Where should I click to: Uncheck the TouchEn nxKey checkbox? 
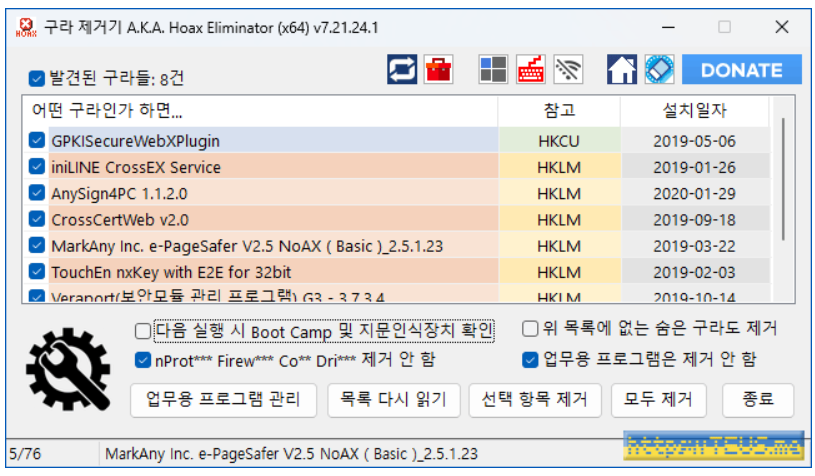pyautogui.click(x=36, y=271)
